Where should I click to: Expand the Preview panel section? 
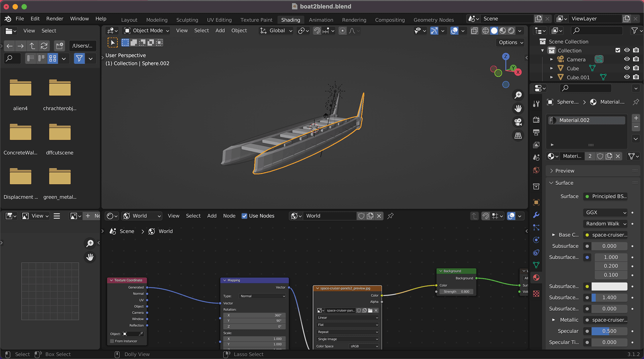coord(565,171)
